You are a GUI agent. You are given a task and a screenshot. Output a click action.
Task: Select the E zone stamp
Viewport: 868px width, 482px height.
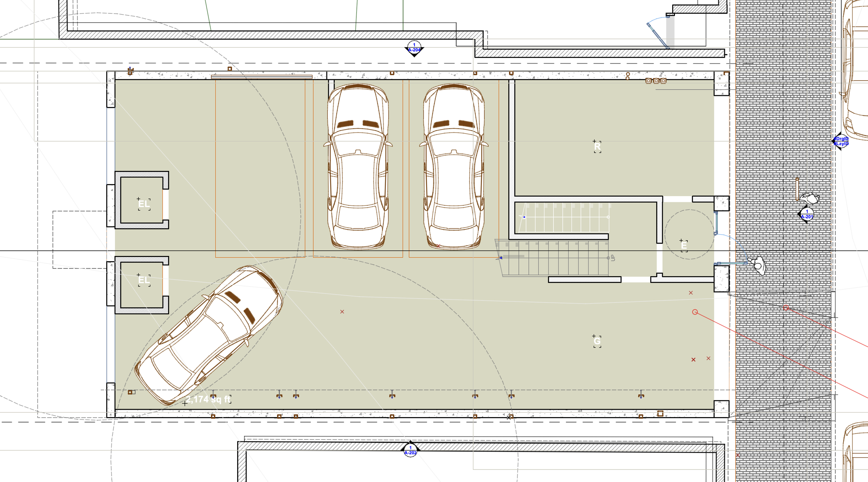(x=684, y=246)
